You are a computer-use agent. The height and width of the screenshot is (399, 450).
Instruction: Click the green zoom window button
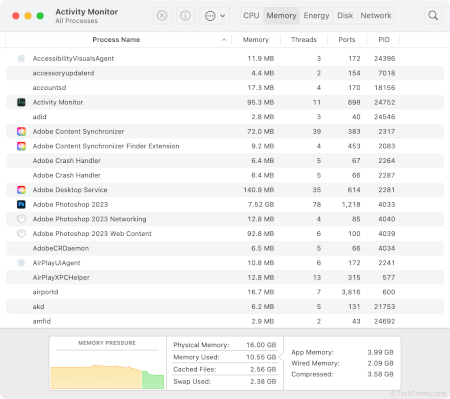(40, 16)
